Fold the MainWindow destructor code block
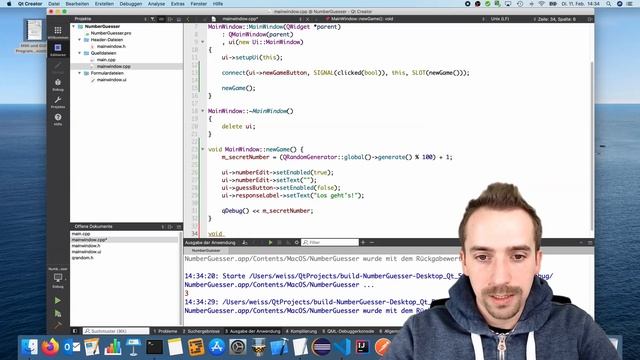Image resolution: width=640 pixels, height=360 pixels. click(202, 111)
